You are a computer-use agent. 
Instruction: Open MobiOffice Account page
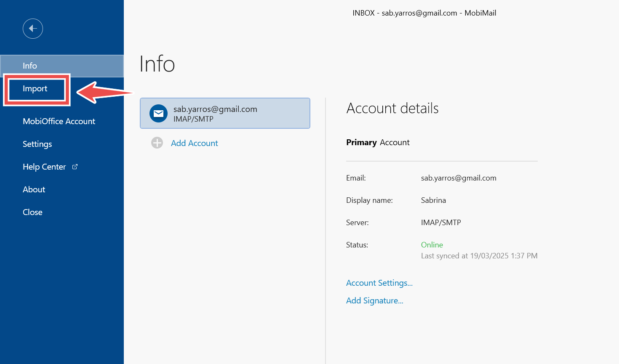click(59, 121)
